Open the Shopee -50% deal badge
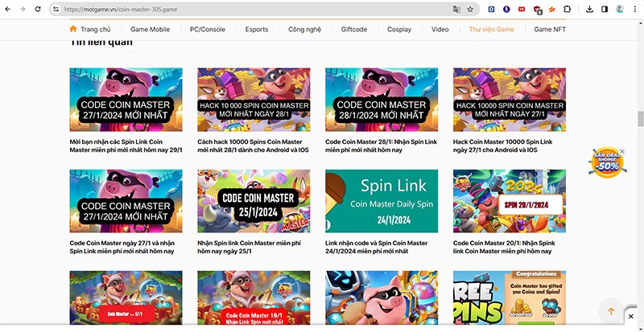Viewport: 644px width, 332px height. coord(608,163)
